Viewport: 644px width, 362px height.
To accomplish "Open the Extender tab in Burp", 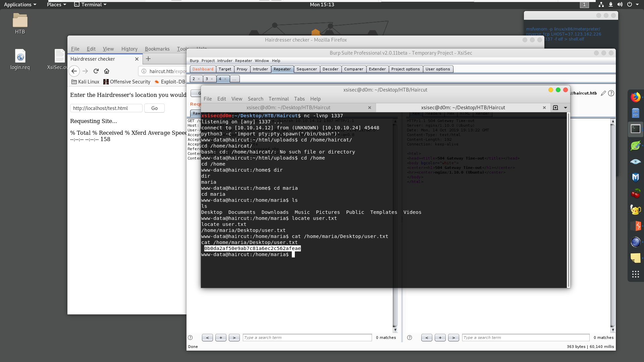I will coord(377,69).
